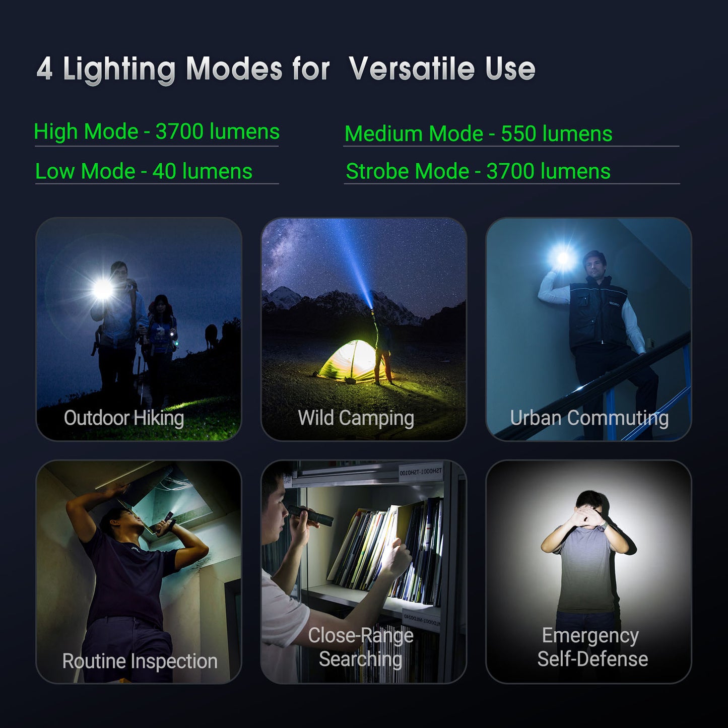Click the Routine Inspection caption label
This screenshot has height=728, width=728.
click(140, 661)
